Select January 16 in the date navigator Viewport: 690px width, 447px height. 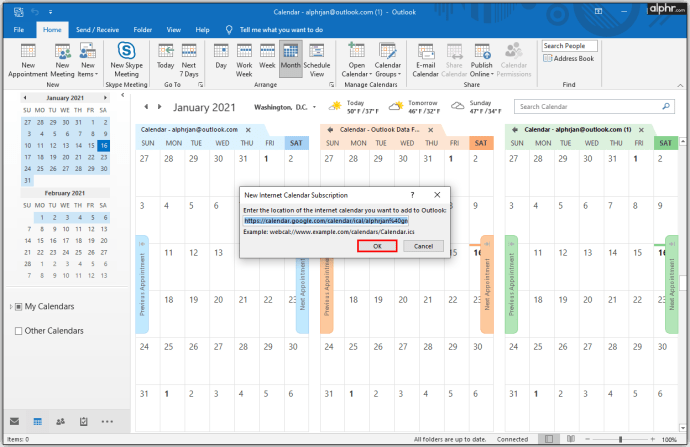click(104, 146)
